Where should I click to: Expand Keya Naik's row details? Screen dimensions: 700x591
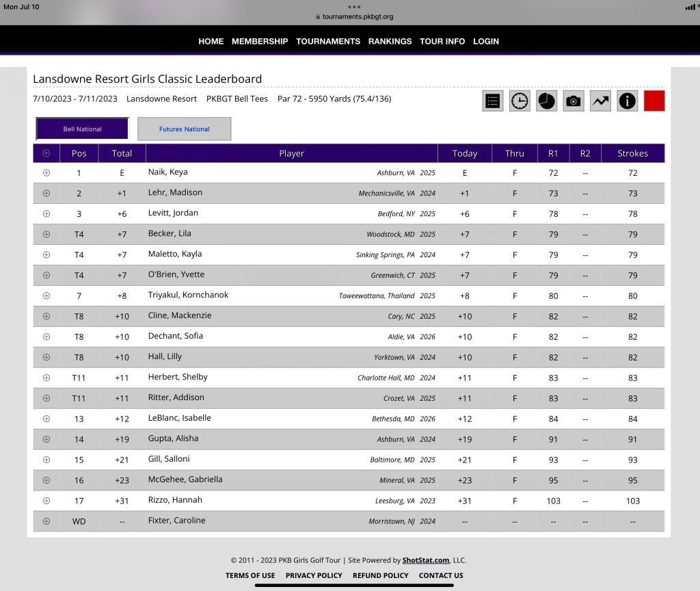(x=46, y=173)
